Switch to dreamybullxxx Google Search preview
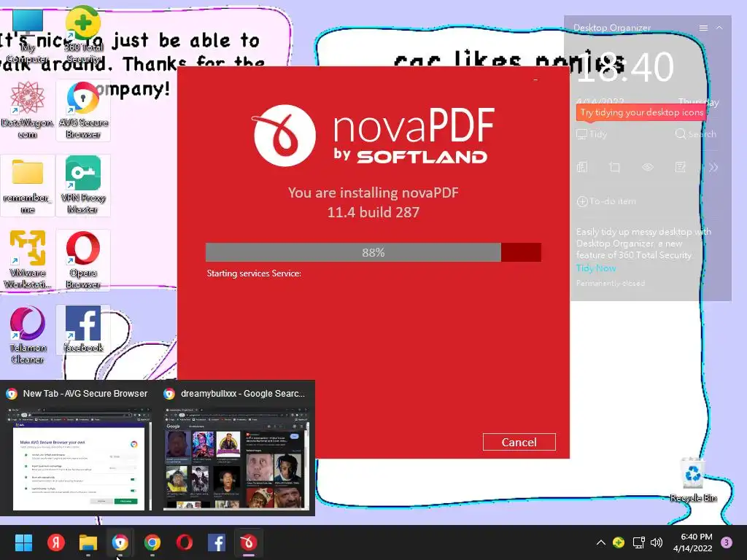The image size is (747, 560). point(236,448)
